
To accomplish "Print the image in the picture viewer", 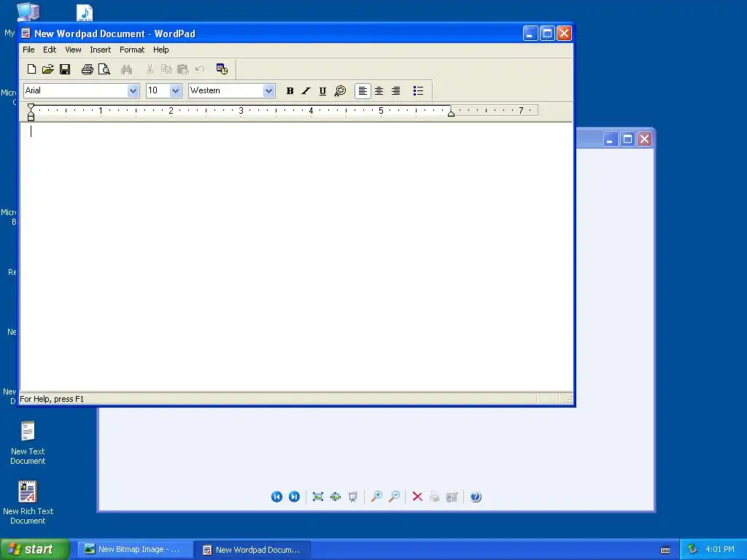I will coord(435,497).
